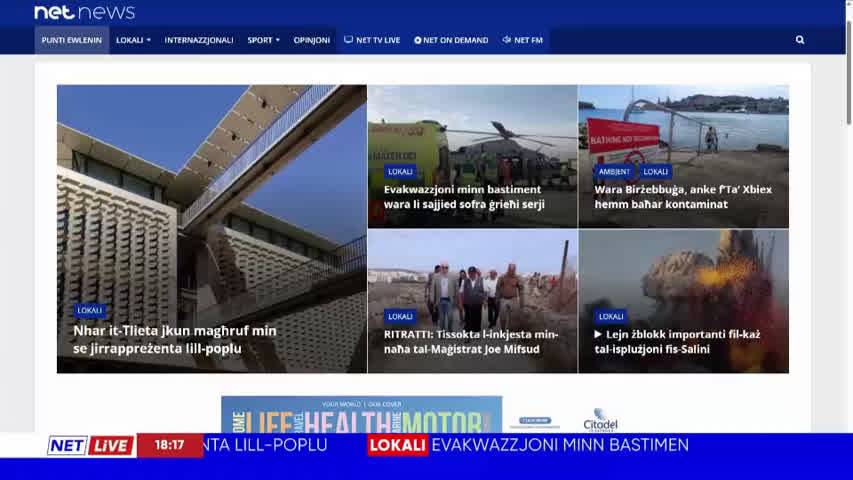
Task: Select the PUNTI EWLENIN tab
Action: click(x=72, y=40)
